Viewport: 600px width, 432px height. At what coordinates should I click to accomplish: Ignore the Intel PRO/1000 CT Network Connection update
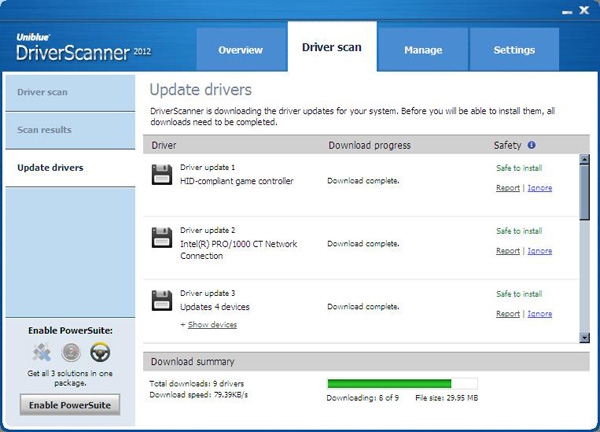tap(539, 251)
